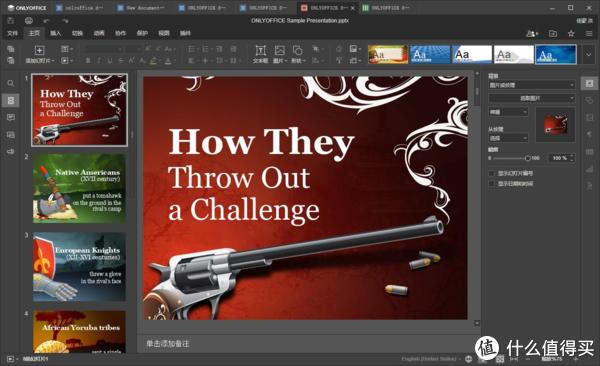Open the select picture dropdown button
The width and height of the screenshot is (600, 366).
(x=532, y=98)
